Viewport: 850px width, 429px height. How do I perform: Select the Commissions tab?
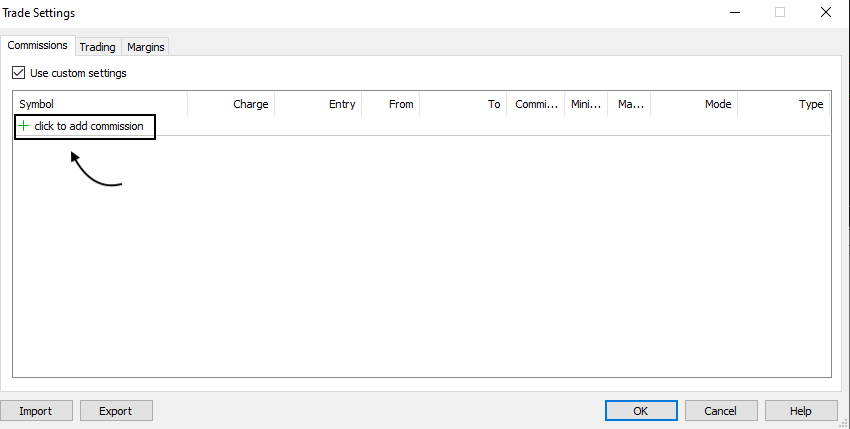pos(38,46)
